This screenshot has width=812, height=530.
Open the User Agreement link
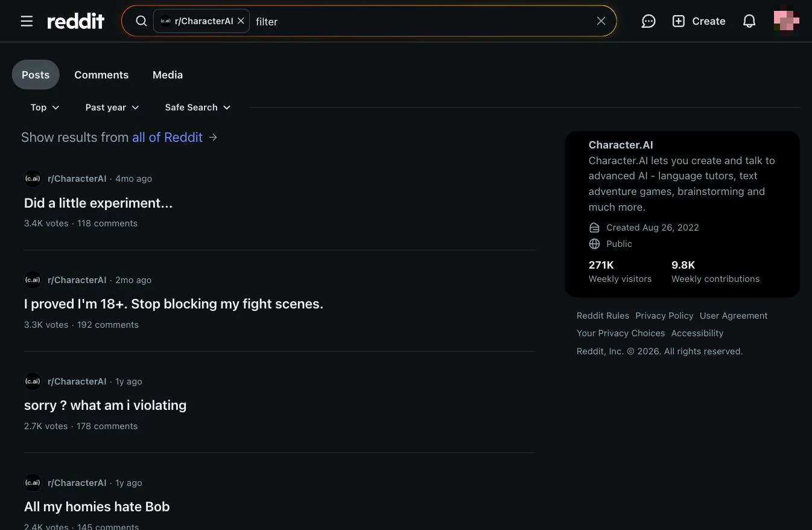coord(734,316)
